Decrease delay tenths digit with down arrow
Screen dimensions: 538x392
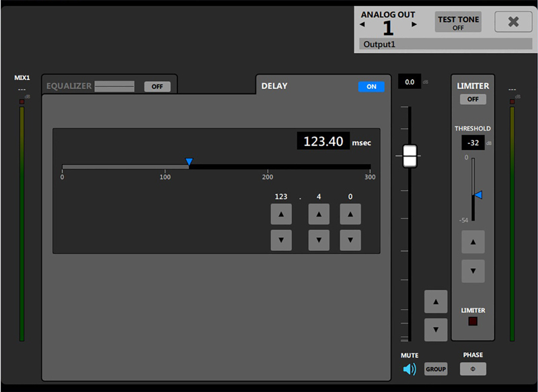pos(319,240)
